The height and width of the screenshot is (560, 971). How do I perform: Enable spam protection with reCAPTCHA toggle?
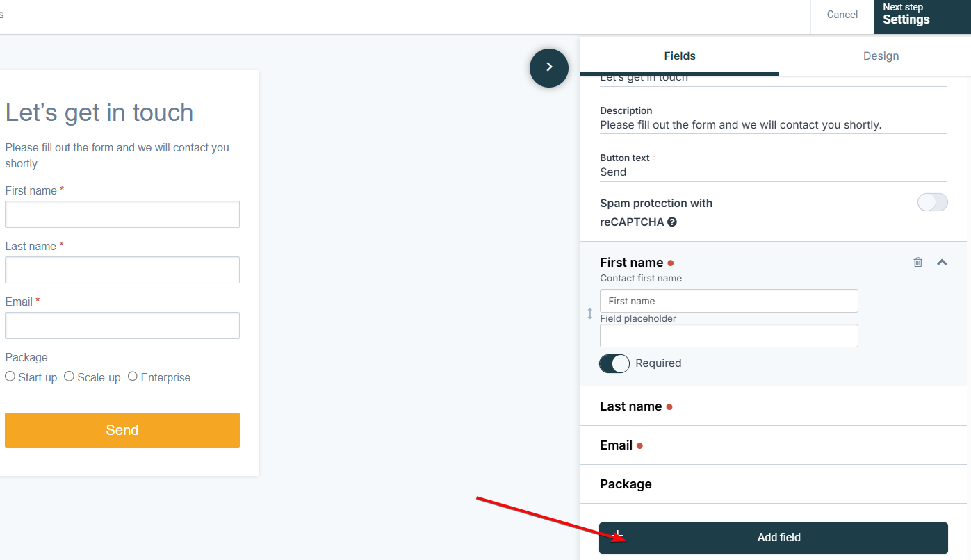[x=932, y=202]
